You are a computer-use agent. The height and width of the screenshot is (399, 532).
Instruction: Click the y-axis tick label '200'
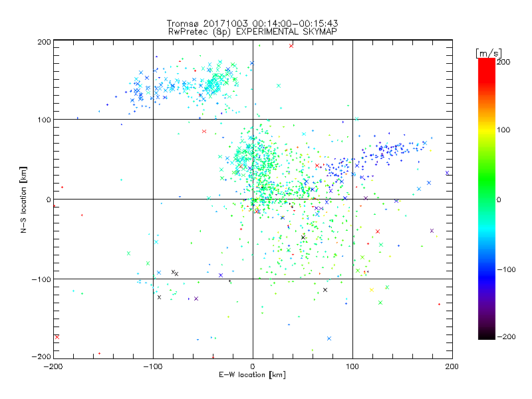(44, 42)
